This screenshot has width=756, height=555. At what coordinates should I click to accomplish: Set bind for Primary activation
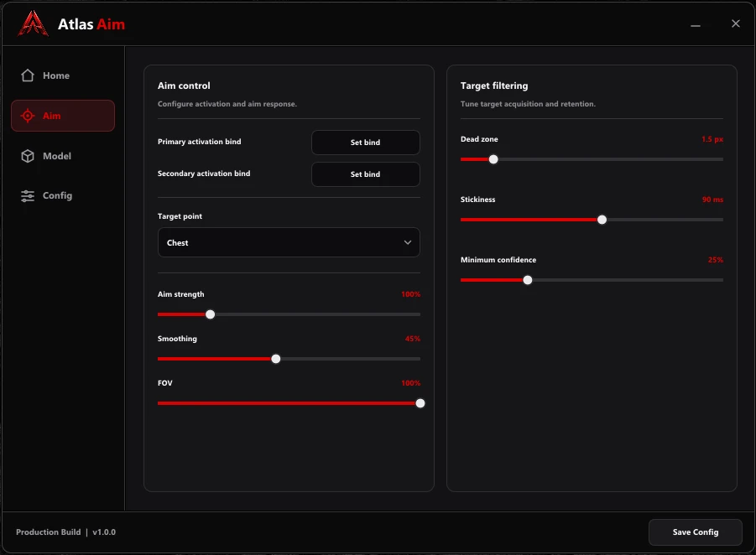pyautogui.click(x=366, y=143)
